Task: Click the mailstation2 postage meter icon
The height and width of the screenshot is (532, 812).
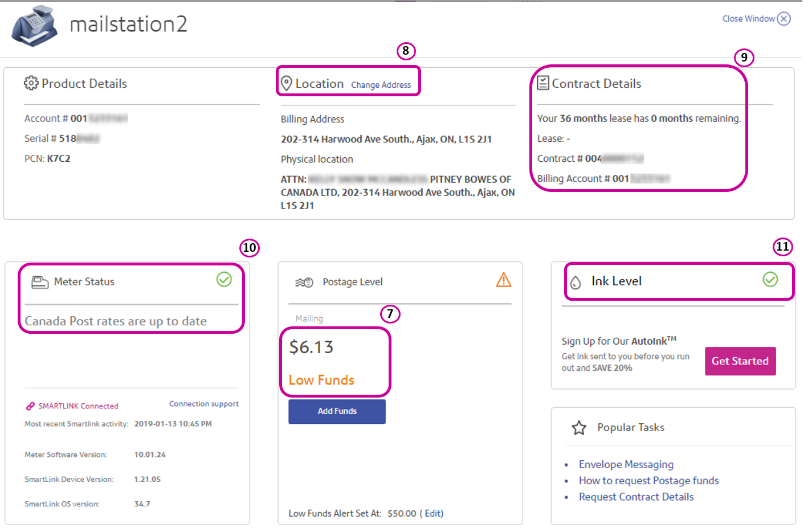Action: pos(35,26)
